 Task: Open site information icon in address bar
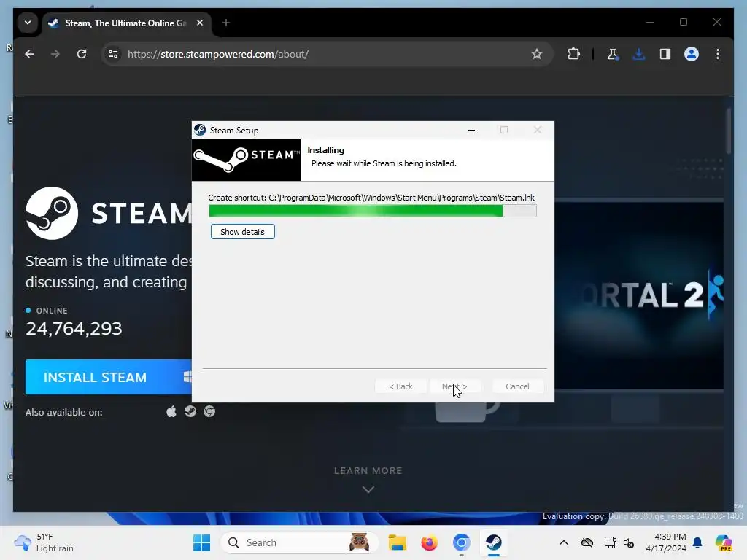[x=113, y=54]
